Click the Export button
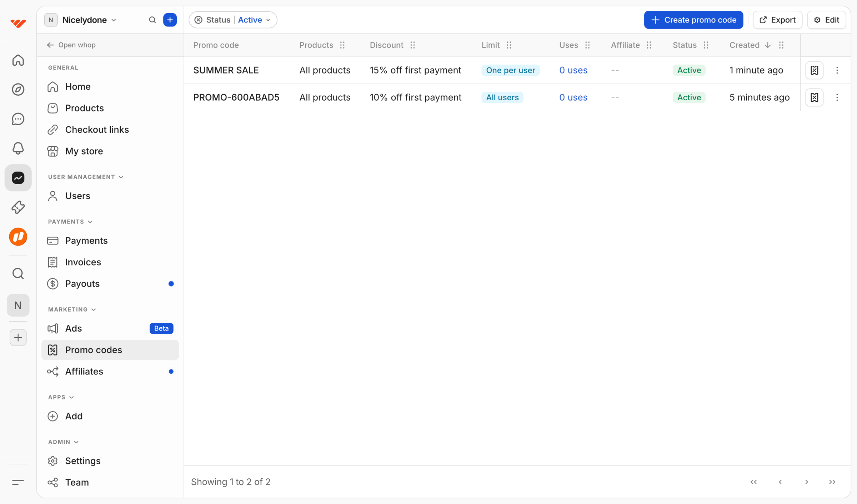The width and height of the screenshot is (857, 504). pos(777,20)
